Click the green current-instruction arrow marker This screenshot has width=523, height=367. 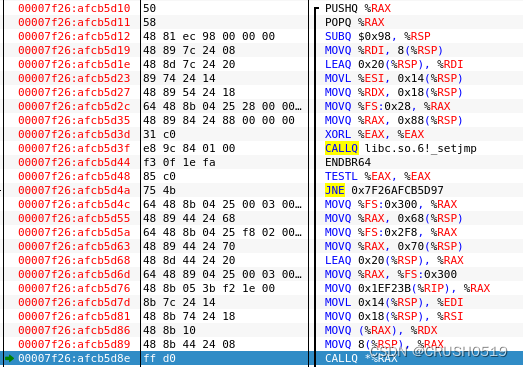(x=9, y=358)
